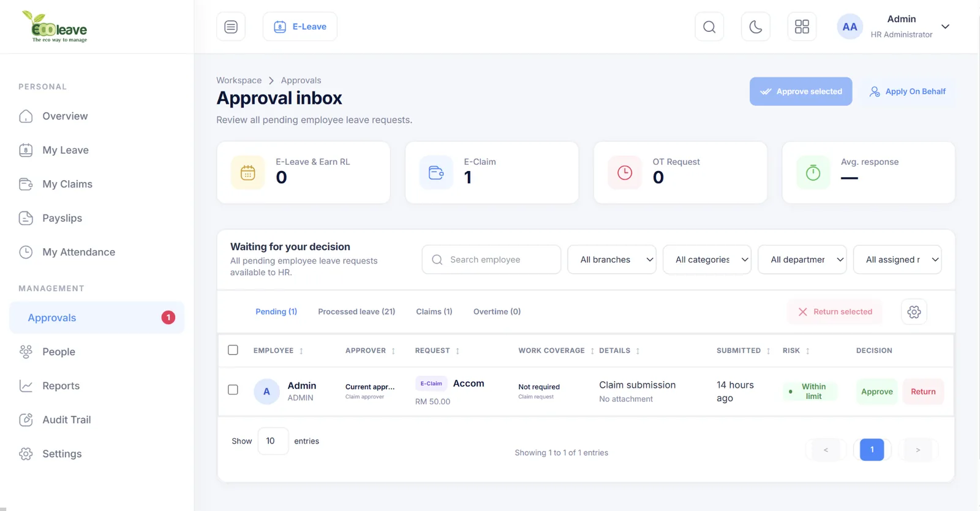
Task: Click the entries-per-page box showing 10
Action: point(273,441)
